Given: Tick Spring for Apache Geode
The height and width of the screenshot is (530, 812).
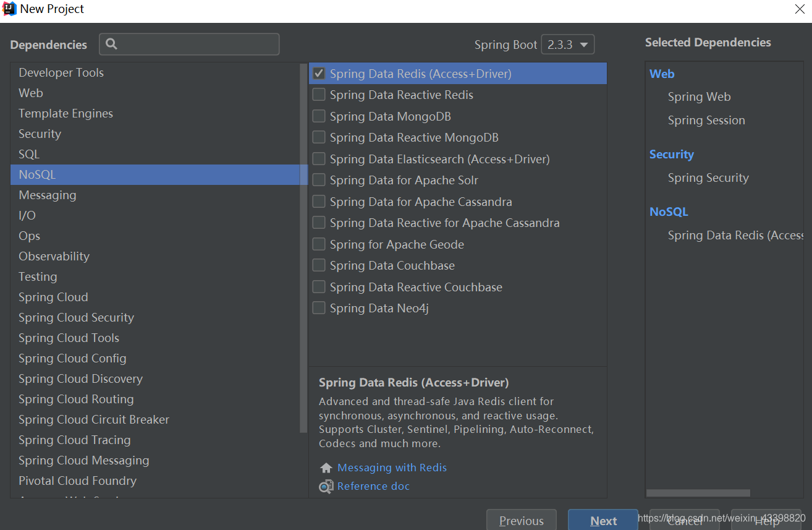Looking at the screenshot, I should click(x=319, y=244).
